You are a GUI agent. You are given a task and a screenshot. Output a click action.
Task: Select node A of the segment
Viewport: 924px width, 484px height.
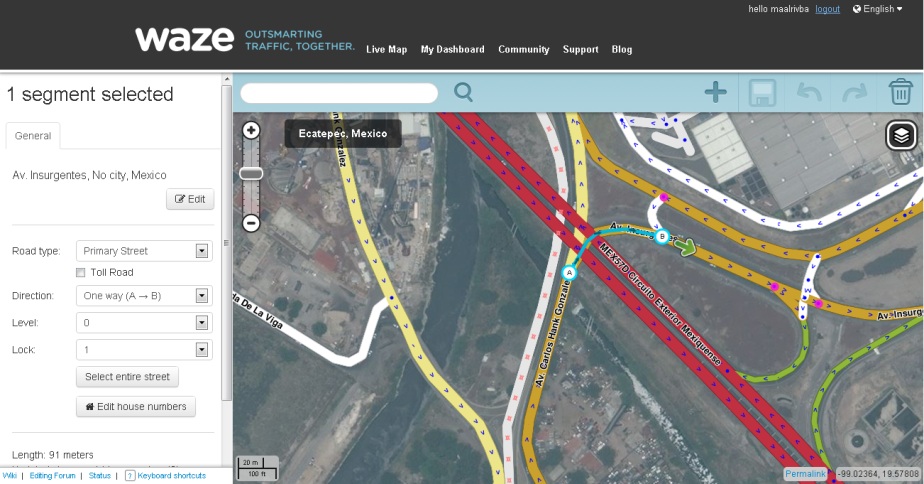pyautogui.click(x=569, y=273)
